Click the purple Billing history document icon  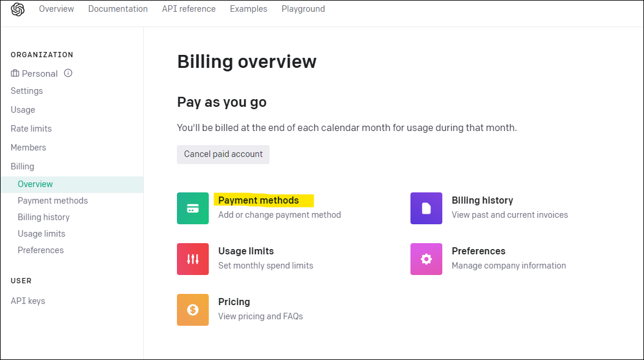(426, 208)
